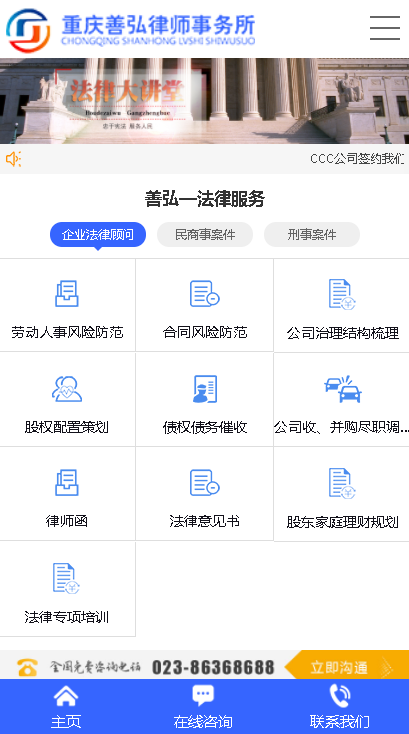Viewport: 409px width, 734px height.
Task: Click the 重庆善弘律师事务所 title text
Action: (x=159, y=25)
